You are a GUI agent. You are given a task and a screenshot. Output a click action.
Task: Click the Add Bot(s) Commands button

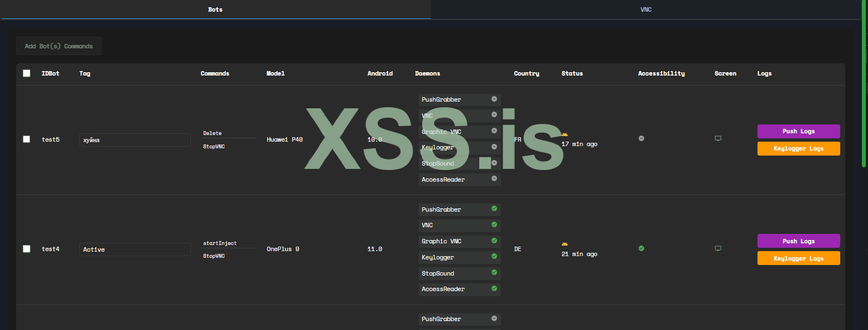tap(59, 46)
